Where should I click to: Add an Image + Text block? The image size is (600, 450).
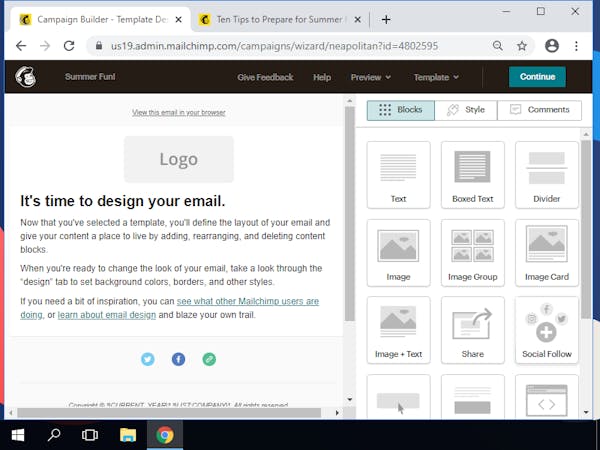coord(398,330)
